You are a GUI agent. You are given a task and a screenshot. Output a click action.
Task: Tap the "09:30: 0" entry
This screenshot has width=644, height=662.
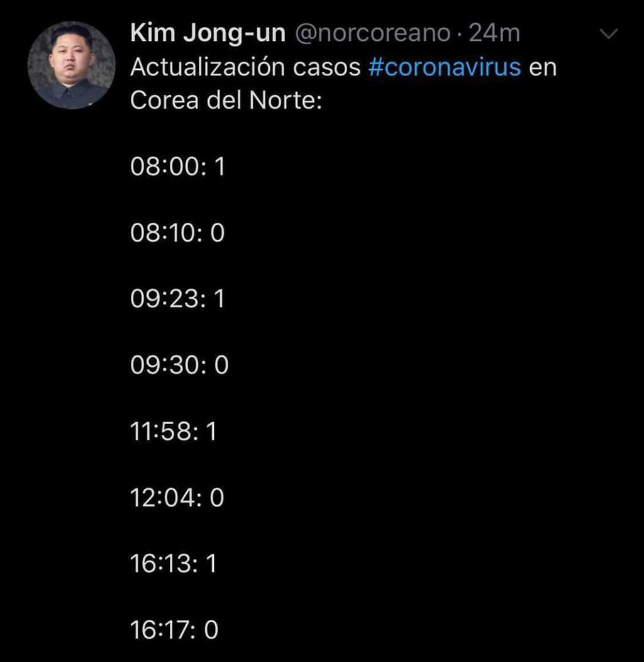tap(179, 366)
